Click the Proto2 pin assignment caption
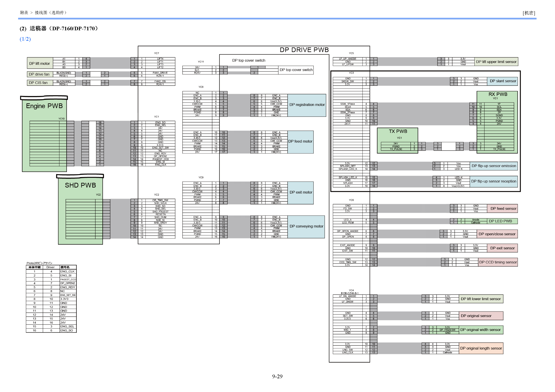The image size is (555, 392). [x=39, y=263]
